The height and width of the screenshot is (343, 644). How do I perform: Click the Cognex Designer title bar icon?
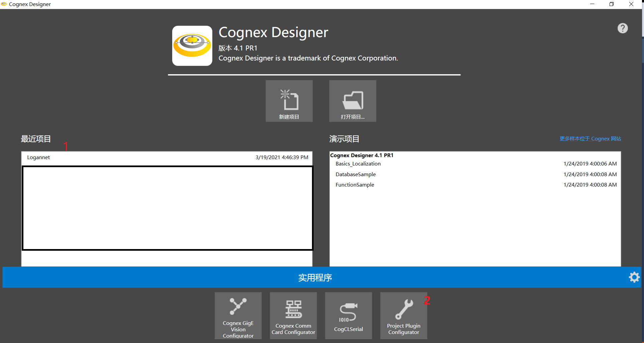point(4,4)
